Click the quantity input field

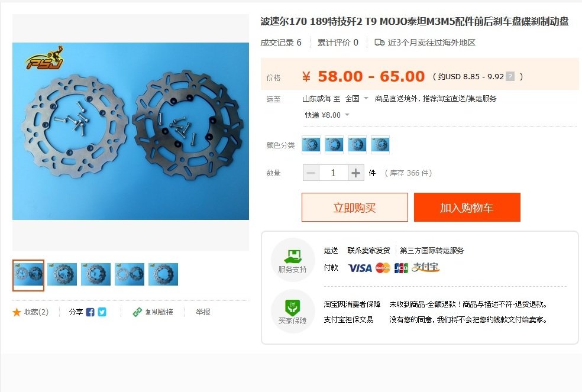[x=334, y=173]
